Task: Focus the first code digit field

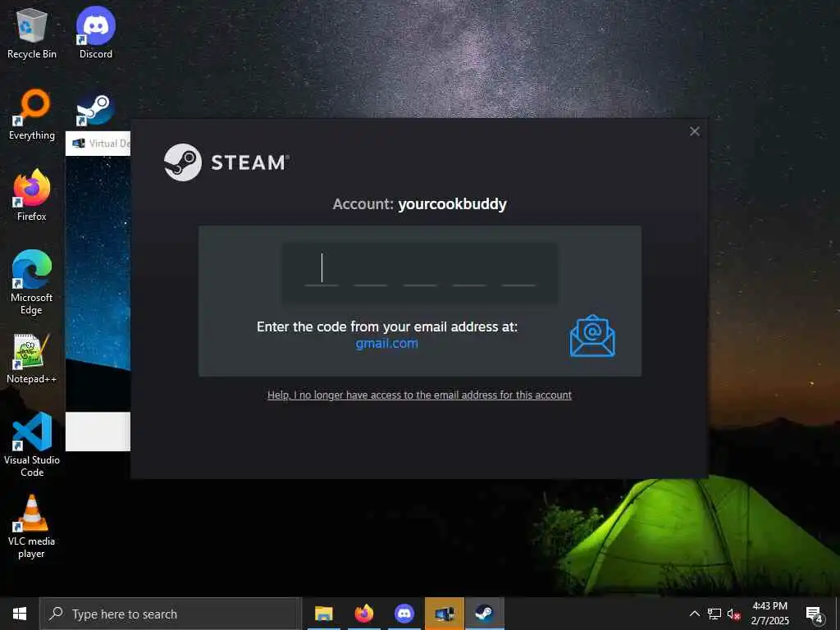Action: click(322, 269)
